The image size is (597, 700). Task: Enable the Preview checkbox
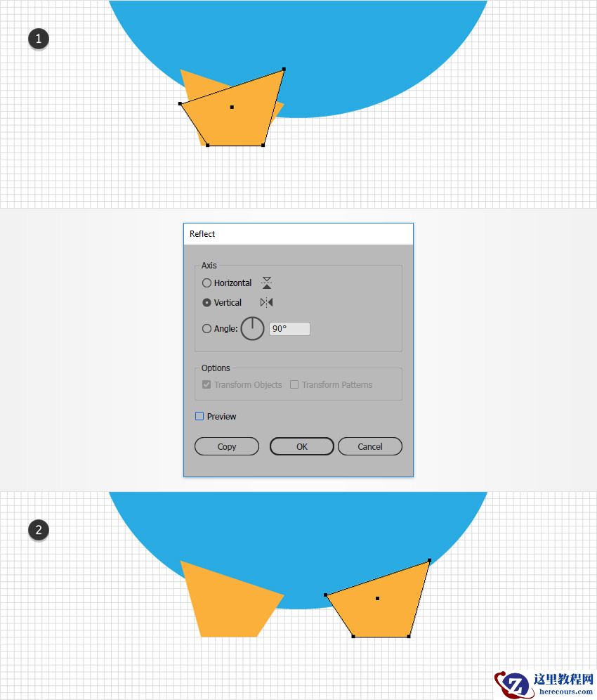[x=199, y=416]
